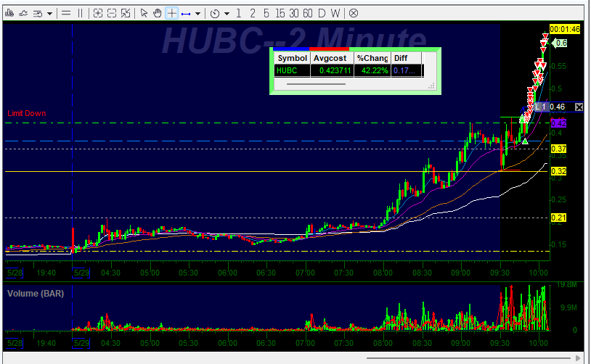The height and width of the screenshot is (364, 591).
Task: Switch to the Daily (D) timeframe
Action: 322,14
